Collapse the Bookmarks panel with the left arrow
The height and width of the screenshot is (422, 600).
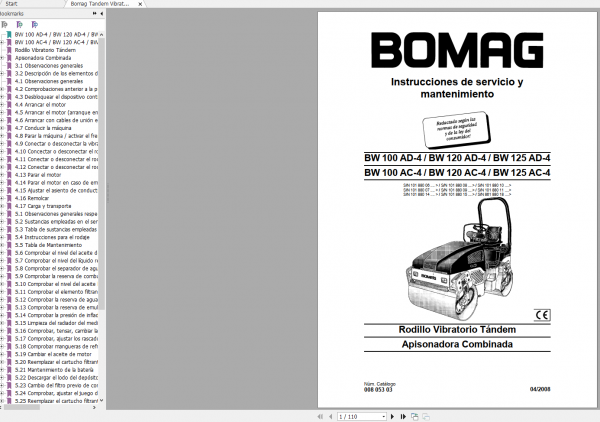101,13
